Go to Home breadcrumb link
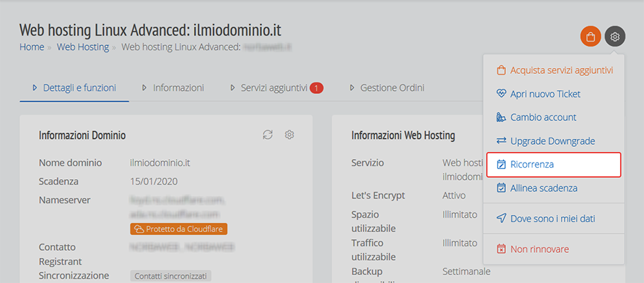644x283 pixels. point(31,47)
